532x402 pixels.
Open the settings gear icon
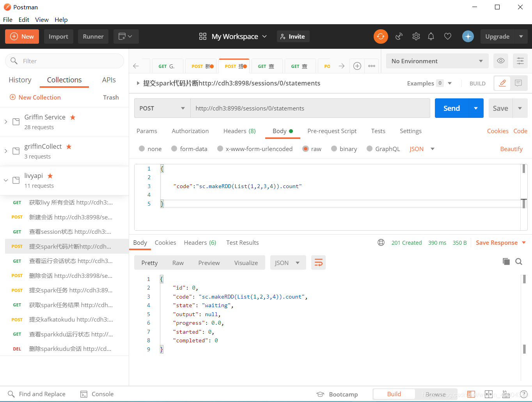pyautogui.click(x=416, y=36)
